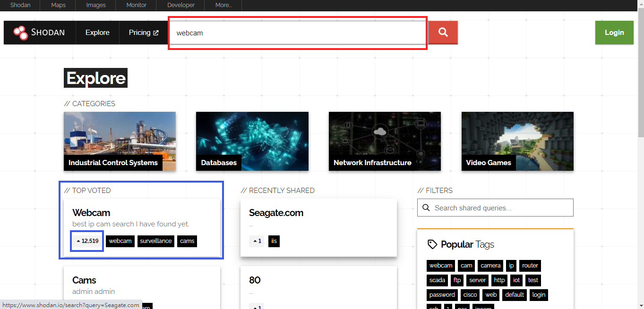Expand the More... menu in top bar
The width and height of the screenshot is (644, 309).
click(223, 5)
